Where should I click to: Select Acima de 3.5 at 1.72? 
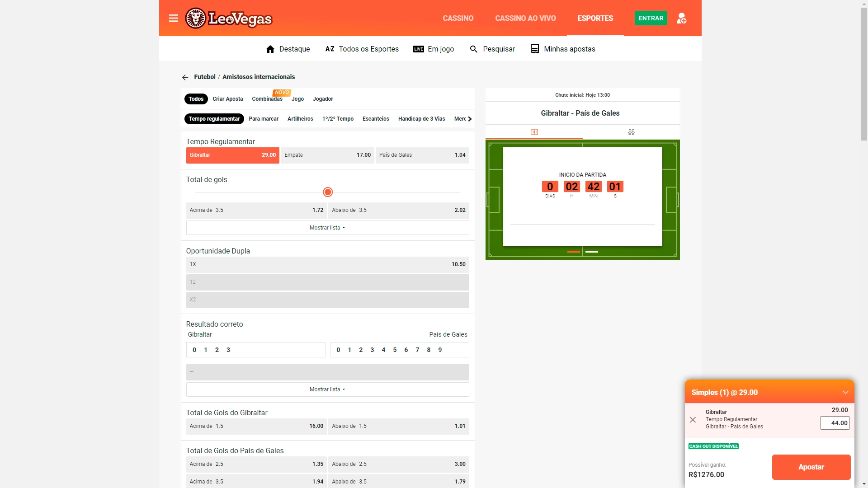pyautogui.click(x=256, y=210)
